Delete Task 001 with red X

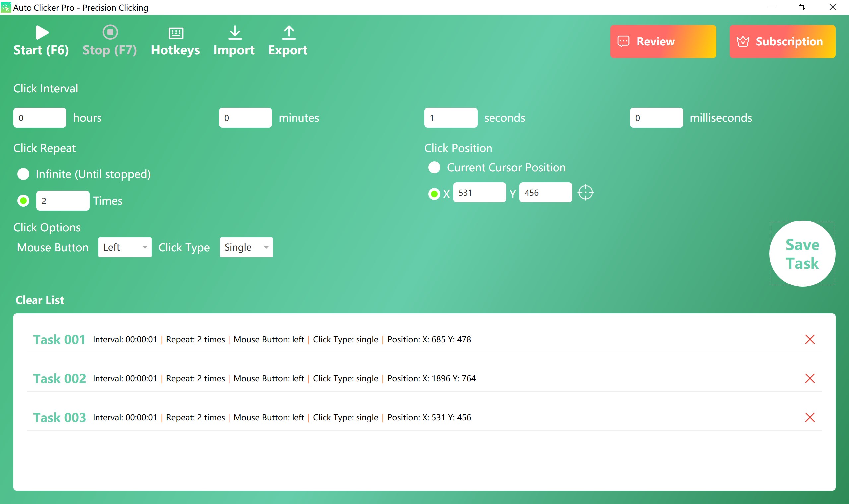click(x=810, y=339)
